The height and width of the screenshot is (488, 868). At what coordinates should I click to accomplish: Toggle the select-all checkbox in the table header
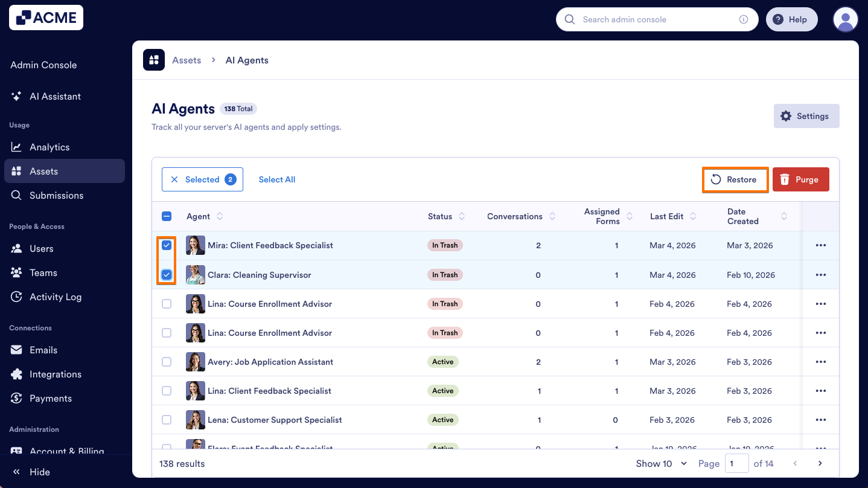(x=167, y=216)
